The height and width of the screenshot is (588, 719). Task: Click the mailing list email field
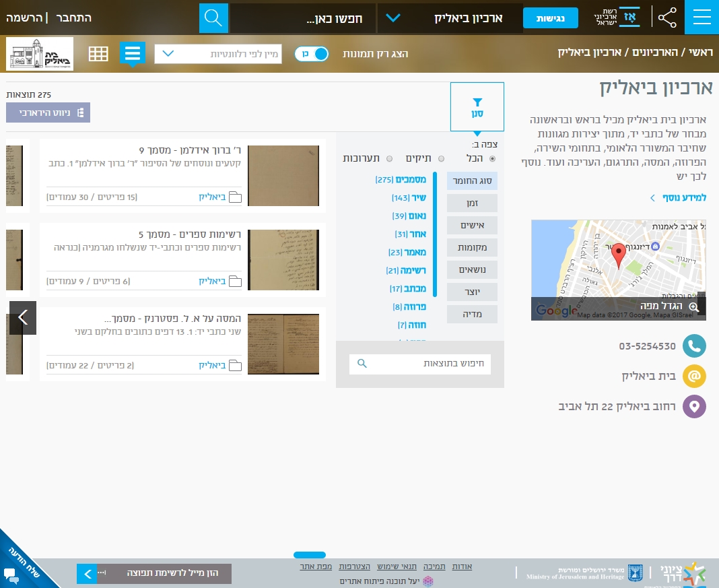click(x=164, y=573)
